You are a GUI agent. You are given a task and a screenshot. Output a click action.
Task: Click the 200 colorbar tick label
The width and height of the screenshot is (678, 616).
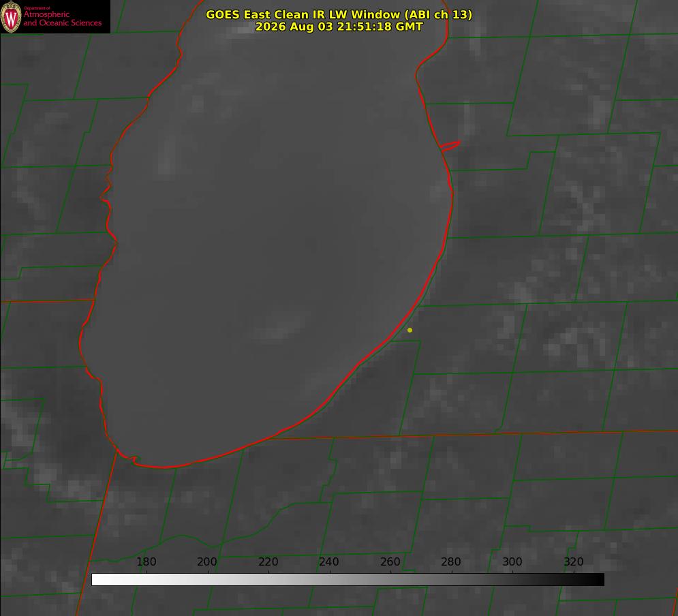point(207,561)
